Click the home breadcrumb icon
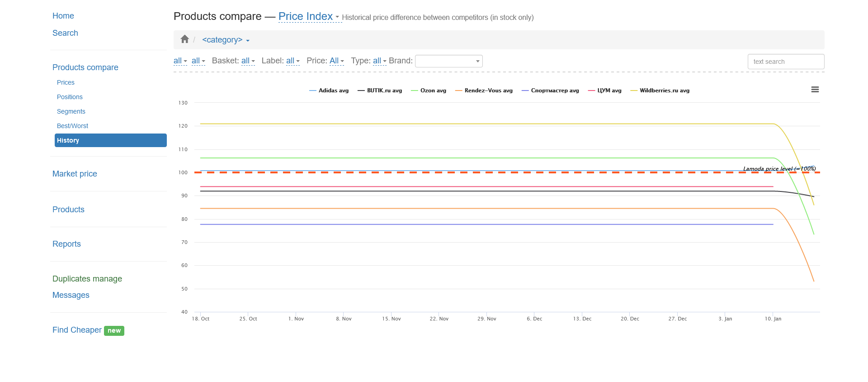Screen dimensions: 868x382 click(184, 39)
